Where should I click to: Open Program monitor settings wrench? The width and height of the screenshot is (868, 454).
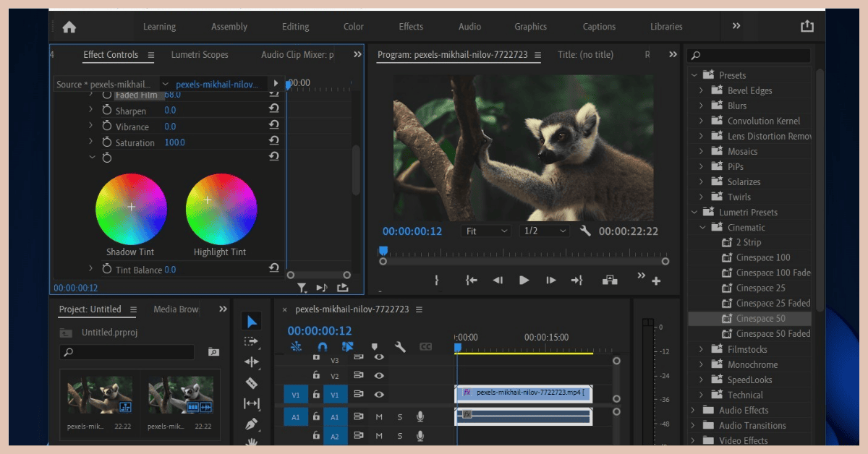coord(585,231)
